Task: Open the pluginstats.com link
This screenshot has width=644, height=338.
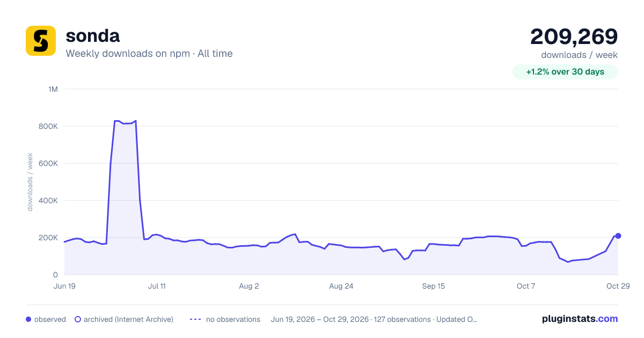Action: tap(580, 319)
